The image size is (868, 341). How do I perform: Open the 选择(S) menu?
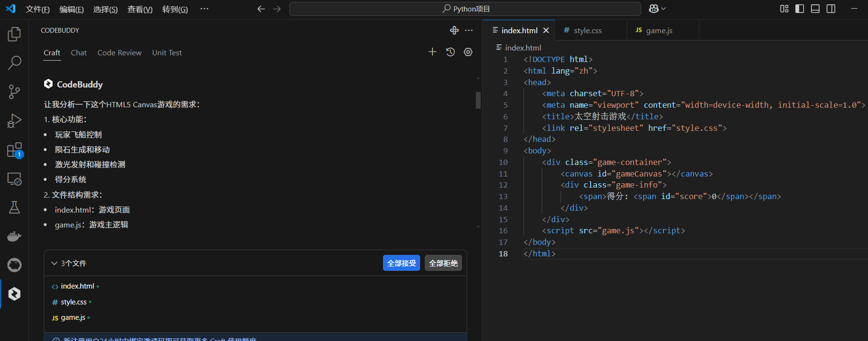tap(105, 9)
